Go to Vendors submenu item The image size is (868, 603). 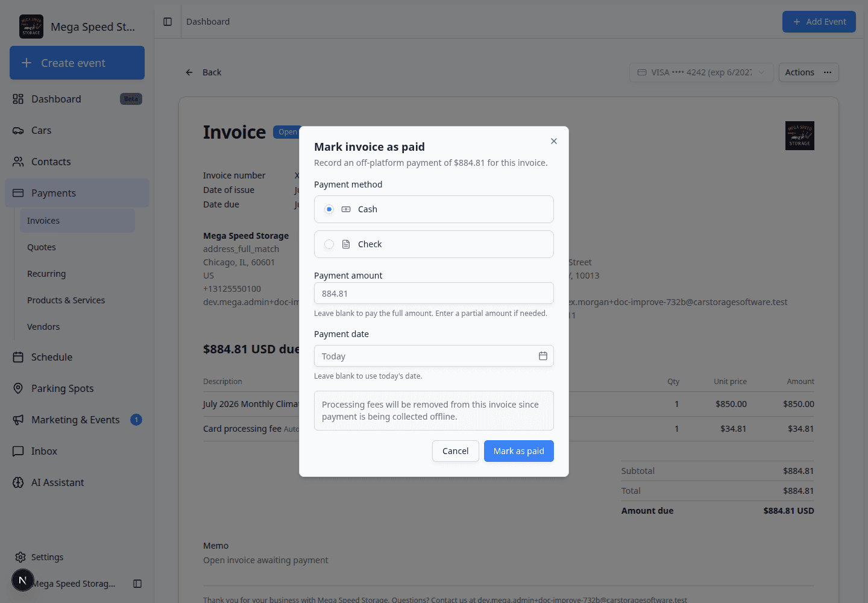77,327
